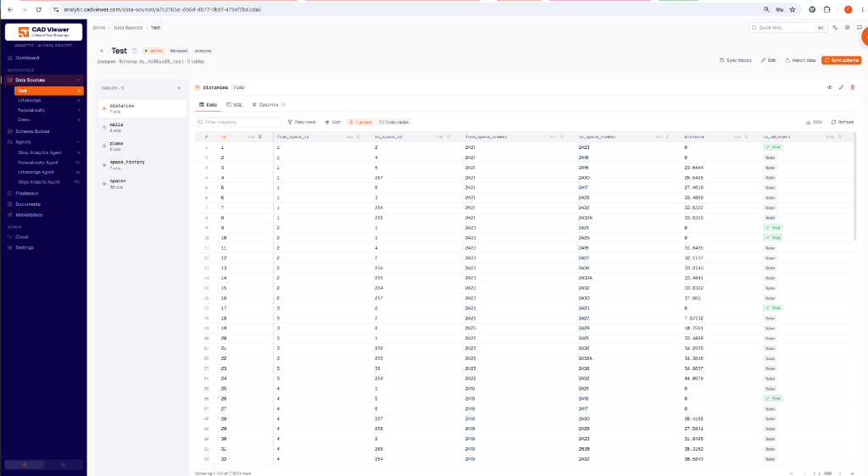Toggle pin on to_space_id column header

448,136
